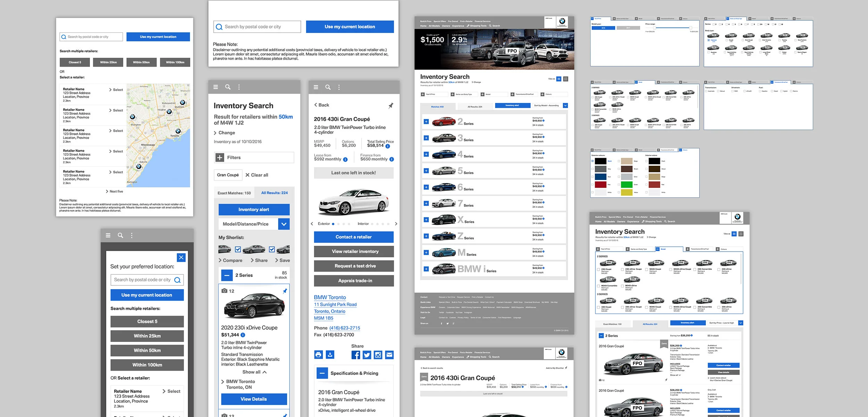Viewport: 868px width, 417px height.
Task: Tap search magnifier on 430i Gran Coupé mobile header
Action: (x=328, y=87)
